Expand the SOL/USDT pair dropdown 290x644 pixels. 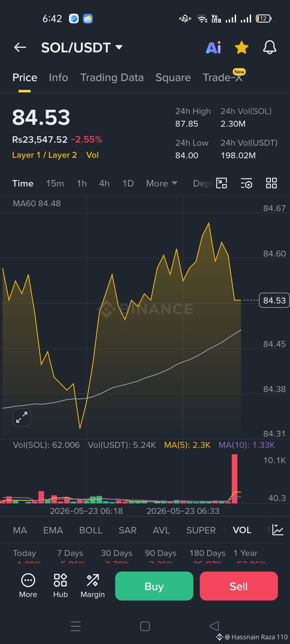pos(119,47)
